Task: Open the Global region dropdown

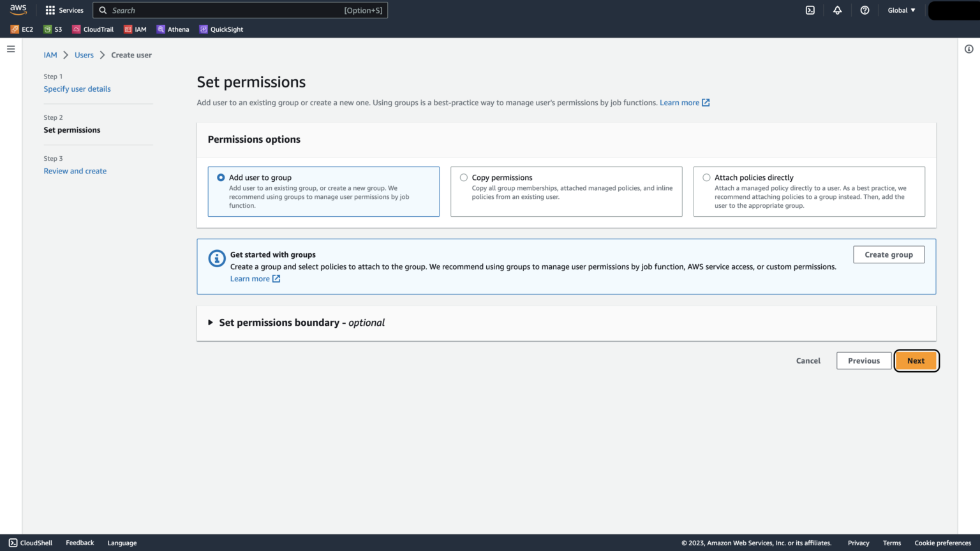Action: point(901,10)
